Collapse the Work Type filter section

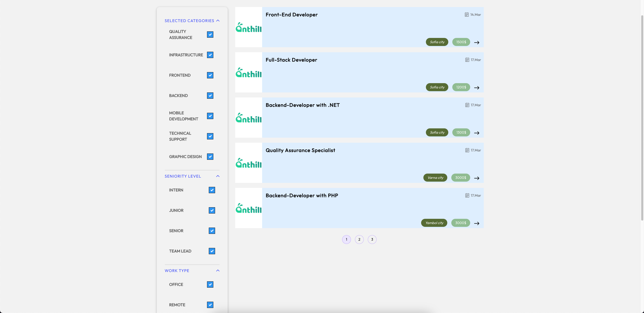tap(218, 271)
